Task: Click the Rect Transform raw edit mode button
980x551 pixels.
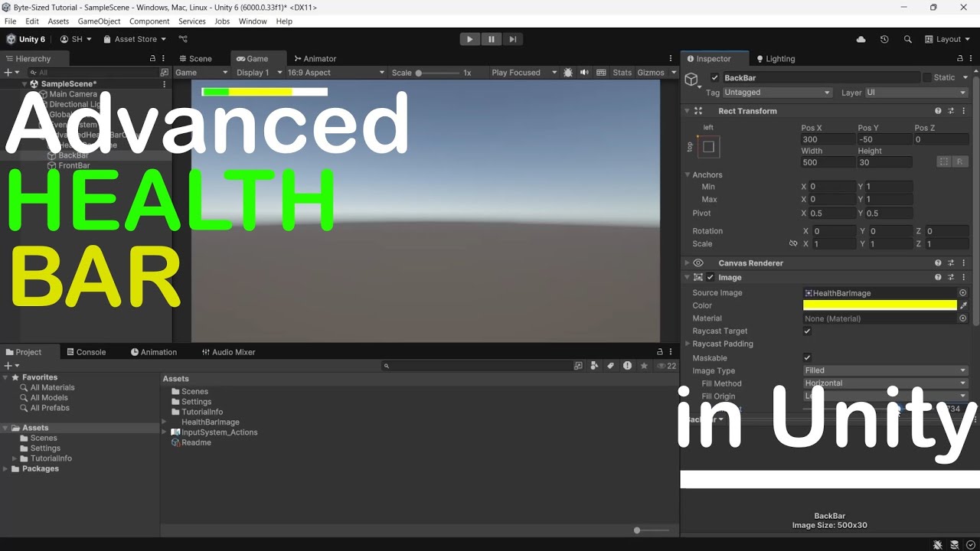Action: [959, 161]
